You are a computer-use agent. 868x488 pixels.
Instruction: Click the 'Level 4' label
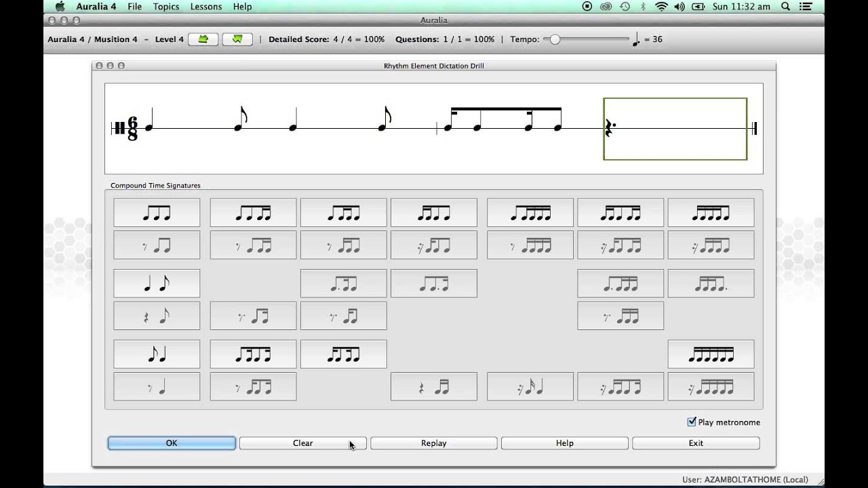169,39
